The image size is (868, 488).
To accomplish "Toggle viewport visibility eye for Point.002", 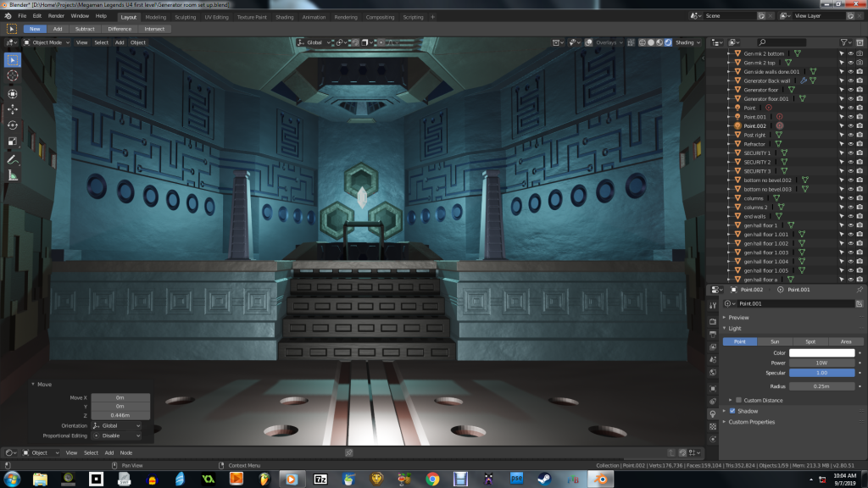I will (x=851, y=126).
